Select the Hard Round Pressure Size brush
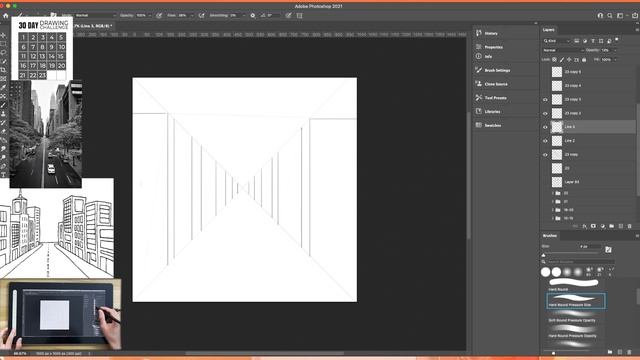This screenshot has height=360, width=640. pos(576,301)
